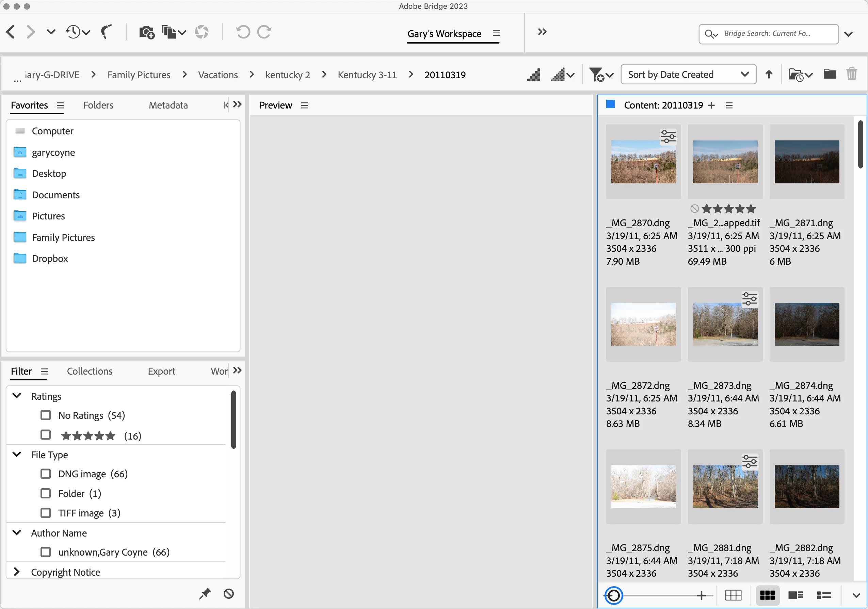Click the Clear filter icon
Viewport: 868px width, 609px height.
229,594
